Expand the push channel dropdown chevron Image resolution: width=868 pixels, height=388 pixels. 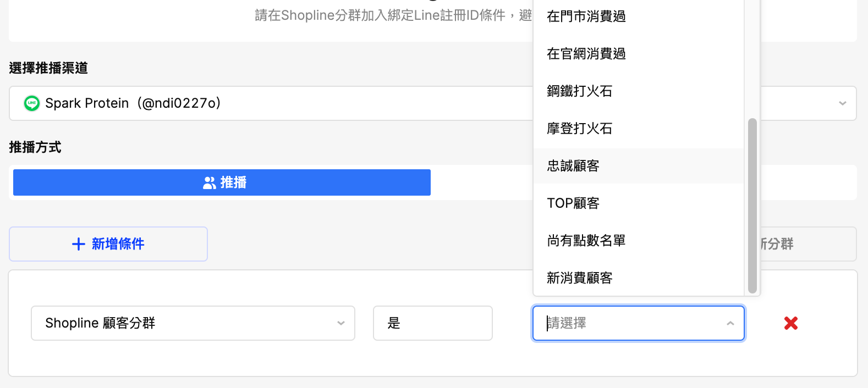pyautogui.click(x=842, y=103)
